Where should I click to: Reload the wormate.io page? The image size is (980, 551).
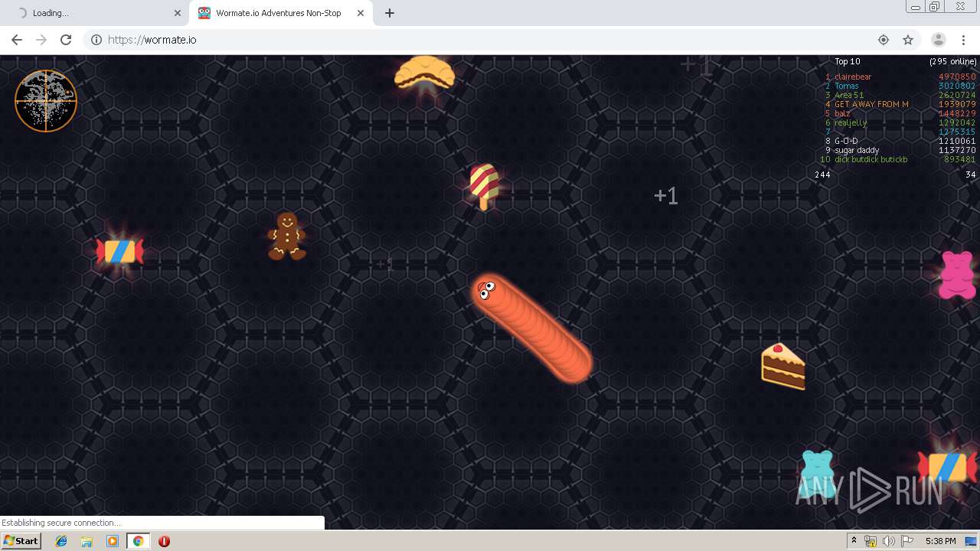(x=66, y=40)
